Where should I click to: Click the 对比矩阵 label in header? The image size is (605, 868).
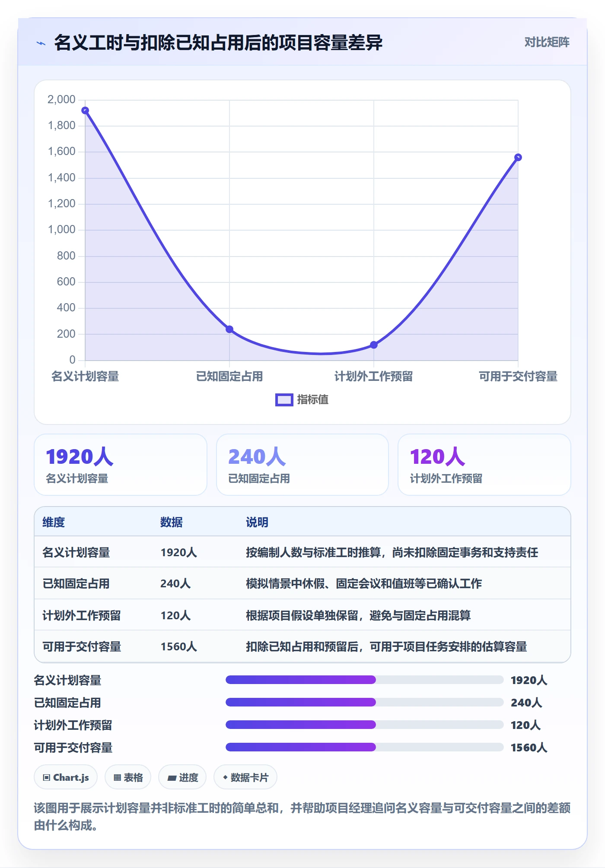pyautogui.click(x=547, y=42)
